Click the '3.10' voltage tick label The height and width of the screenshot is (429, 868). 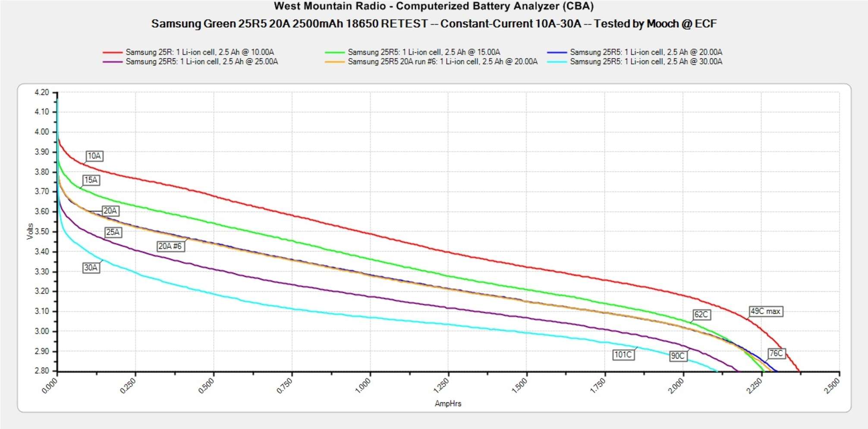pos(42,311)
